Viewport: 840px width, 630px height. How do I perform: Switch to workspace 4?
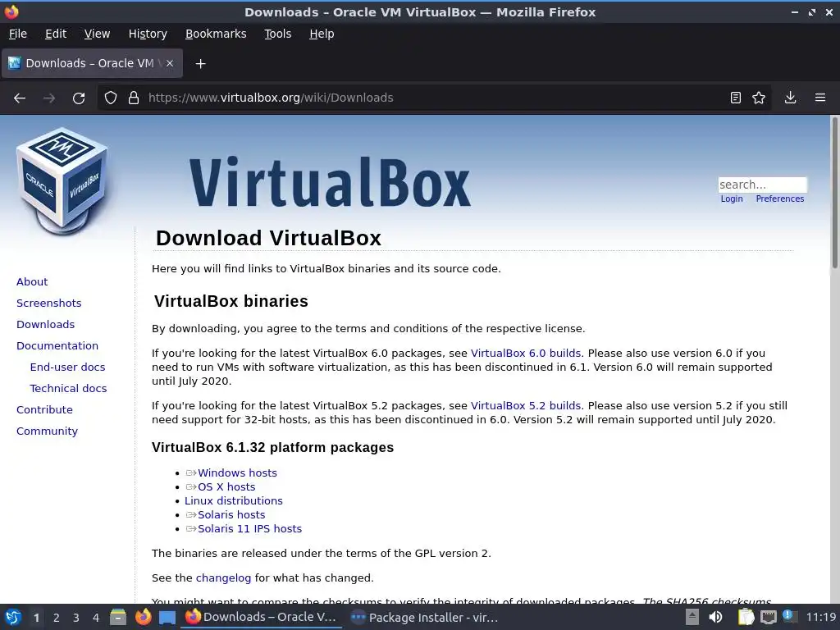[x=96, y=618]
